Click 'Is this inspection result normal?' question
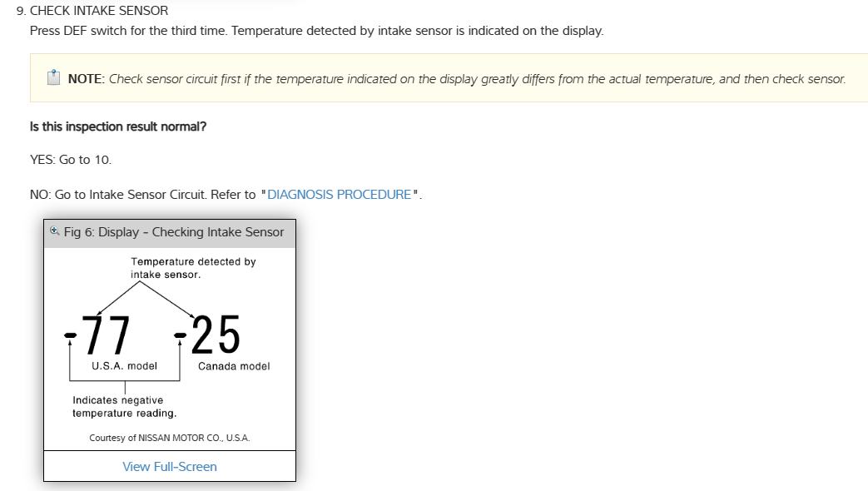 (118, 126)
